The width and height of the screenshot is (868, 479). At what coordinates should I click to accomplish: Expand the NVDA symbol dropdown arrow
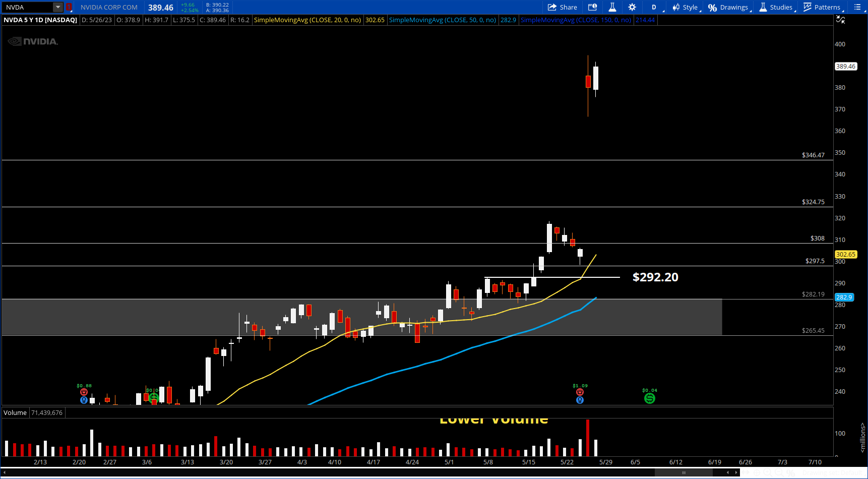click(x=58, y=7)
